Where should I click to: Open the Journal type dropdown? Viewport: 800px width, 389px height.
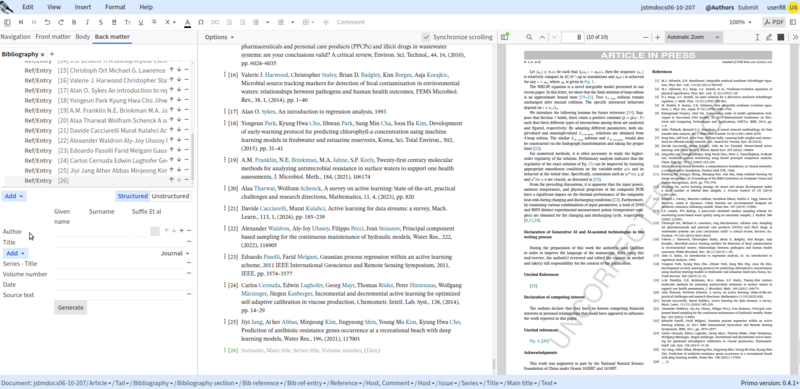point(175,253)
